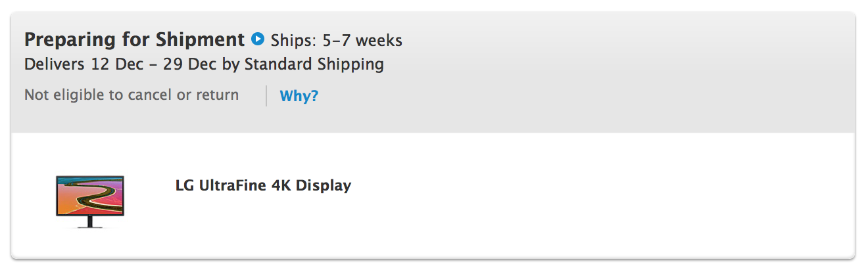Viewport: 868px width, 272px height.
Task: Click the word Delivers in the delivery line
Action: click(55, 64)
